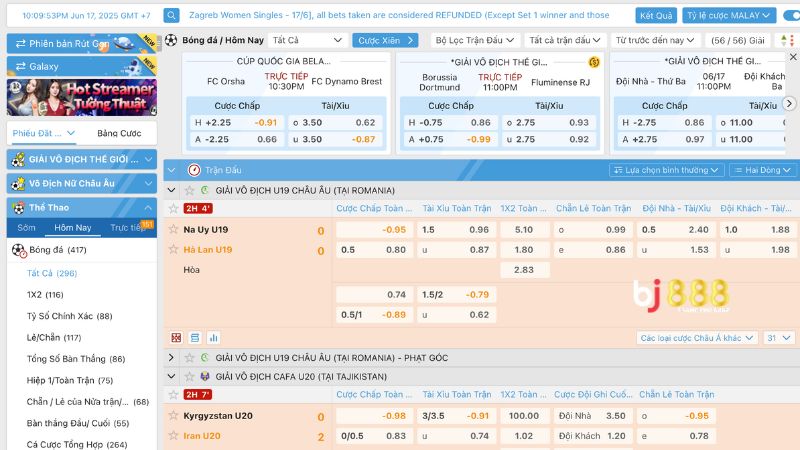The height and width of the screenshot is (450, 800).
Task: Open Từ trước đến nay dropdown
Action: pyautogui.click(x=655, y=40)
